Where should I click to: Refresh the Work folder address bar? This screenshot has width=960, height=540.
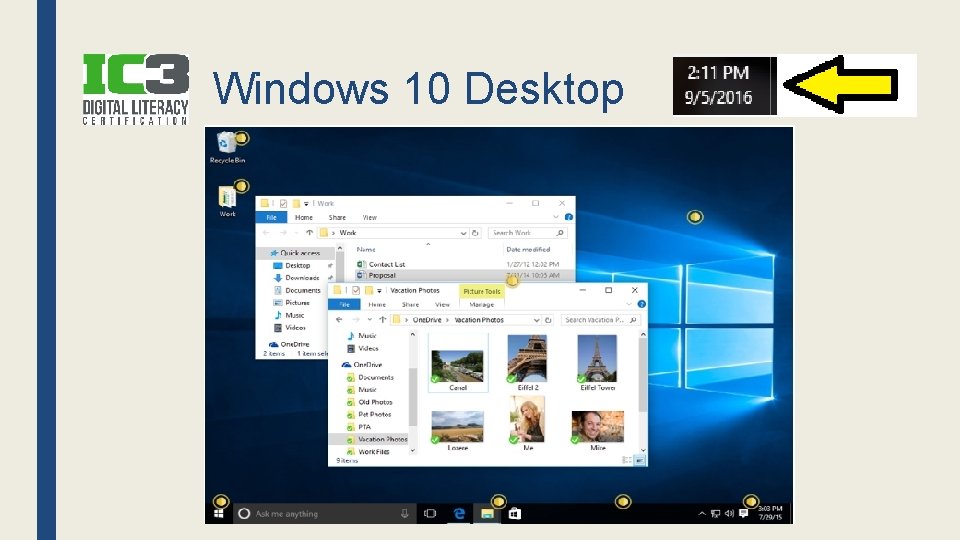474,233
